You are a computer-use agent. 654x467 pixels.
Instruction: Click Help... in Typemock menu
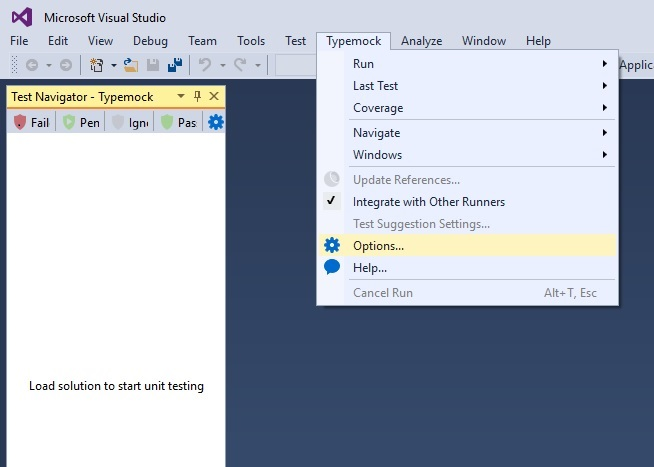(x=370, y=267)
